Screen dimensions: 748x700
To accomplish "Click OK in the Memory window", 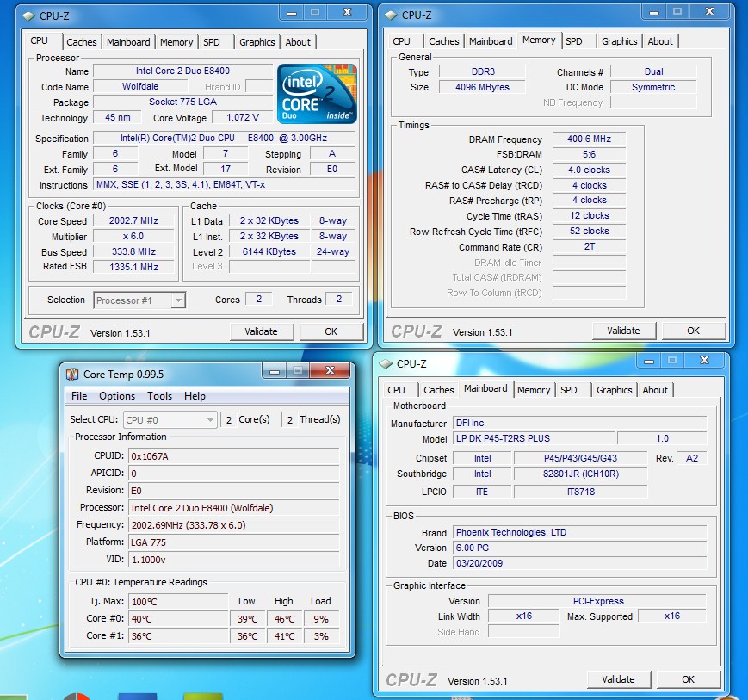I will (694, 331).
